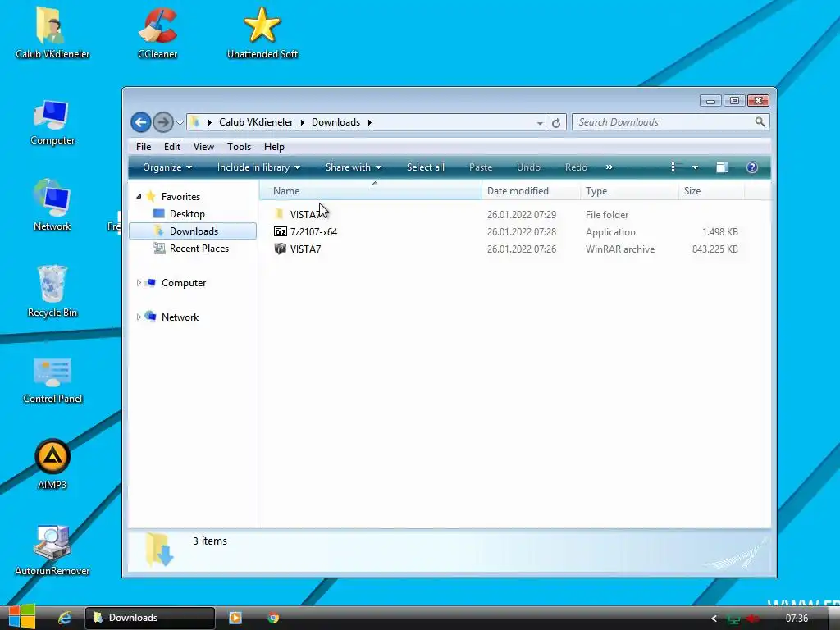
Task: Show hidden tray icons arrow
Action: coord(714,619)
